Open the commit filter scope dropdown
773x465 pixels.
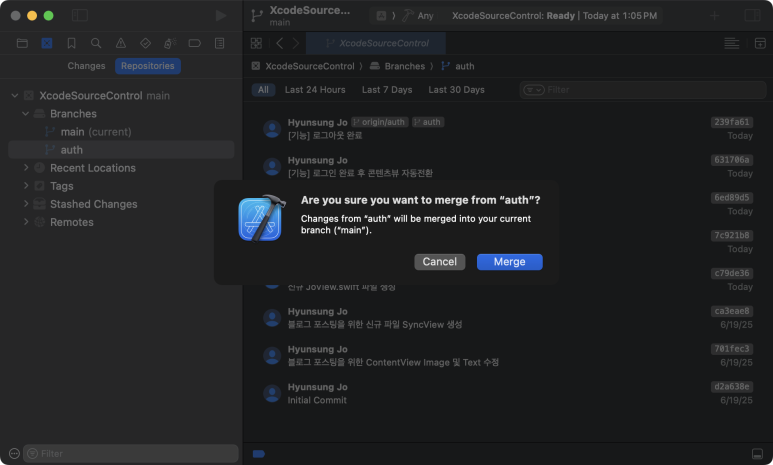tap(533, 90)
